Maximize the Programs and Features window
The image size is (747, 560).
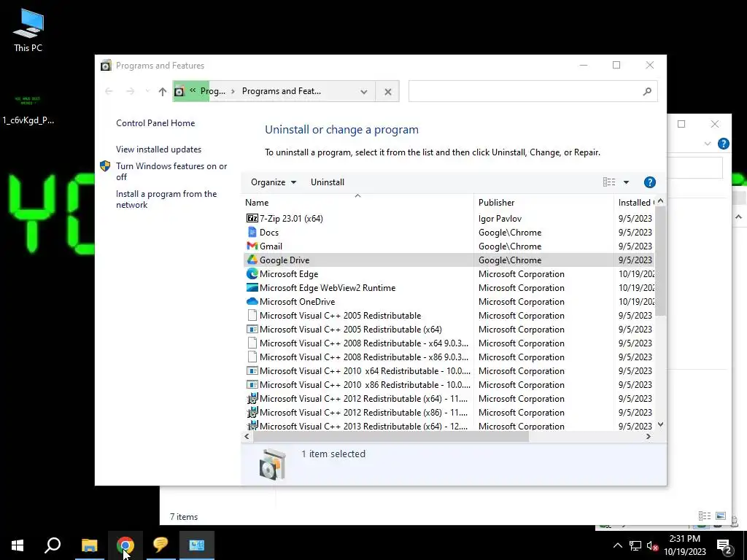616,65
